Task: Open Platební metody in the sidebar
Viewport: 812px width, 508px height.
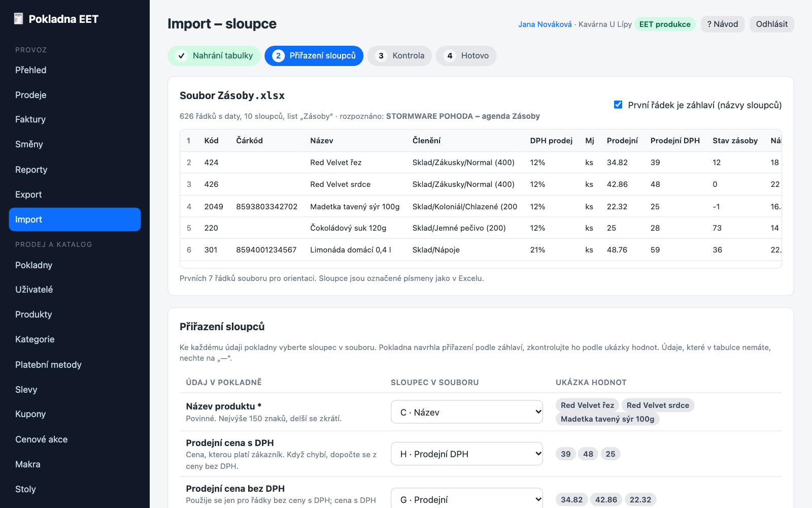Action: pos(75,365)
